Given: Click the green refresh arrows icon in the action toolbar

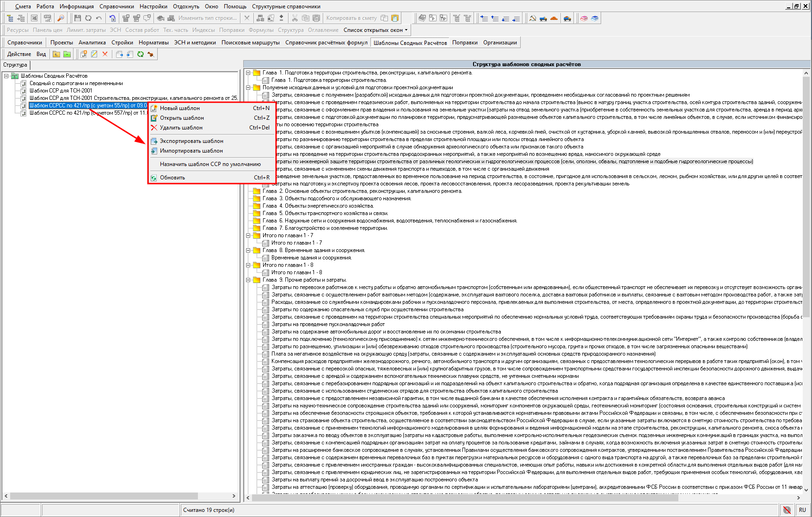Looking at the screenshot, I should [140, 54].
